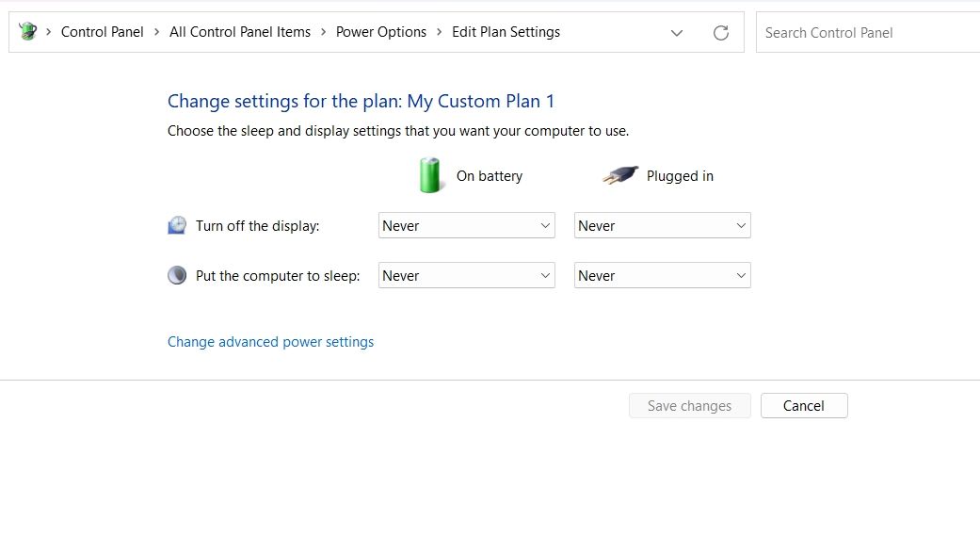Open chevron after Power Options breadcrumb
Screen dimensions: 980x553
tap(439, 32)
